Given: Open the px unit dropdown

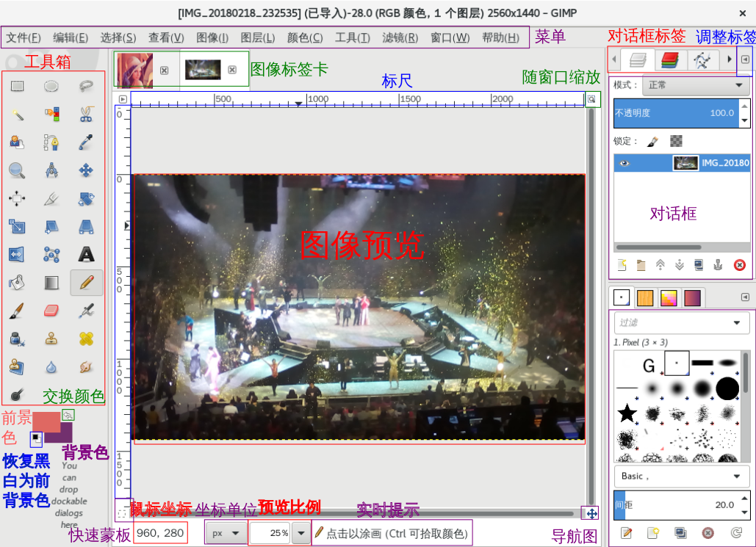Looking at the screenshot, I should tap(226, 533).
